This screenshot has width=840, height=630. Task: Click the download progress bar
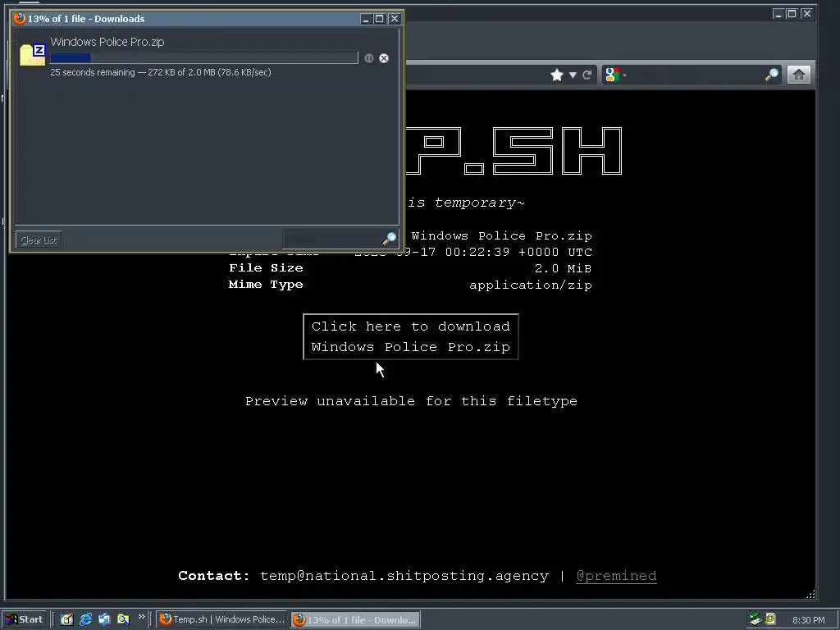click(204, 58)
